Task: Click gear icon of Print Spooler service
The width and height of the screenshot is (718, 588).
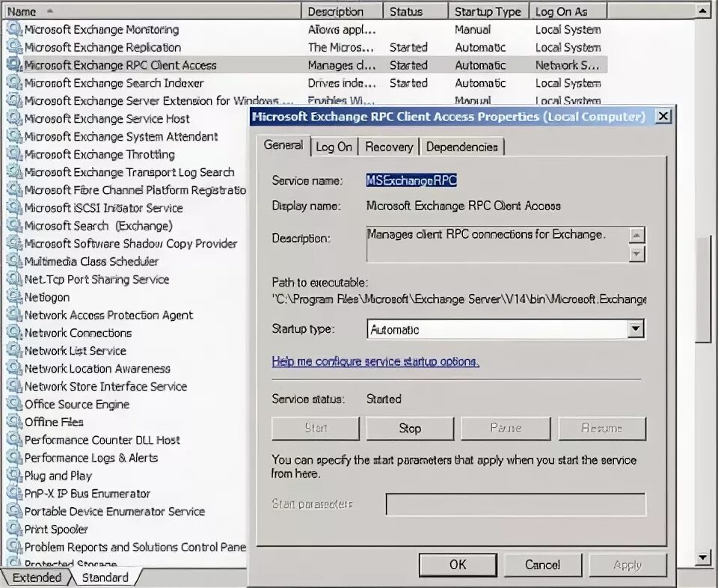Action: point(14,530)
